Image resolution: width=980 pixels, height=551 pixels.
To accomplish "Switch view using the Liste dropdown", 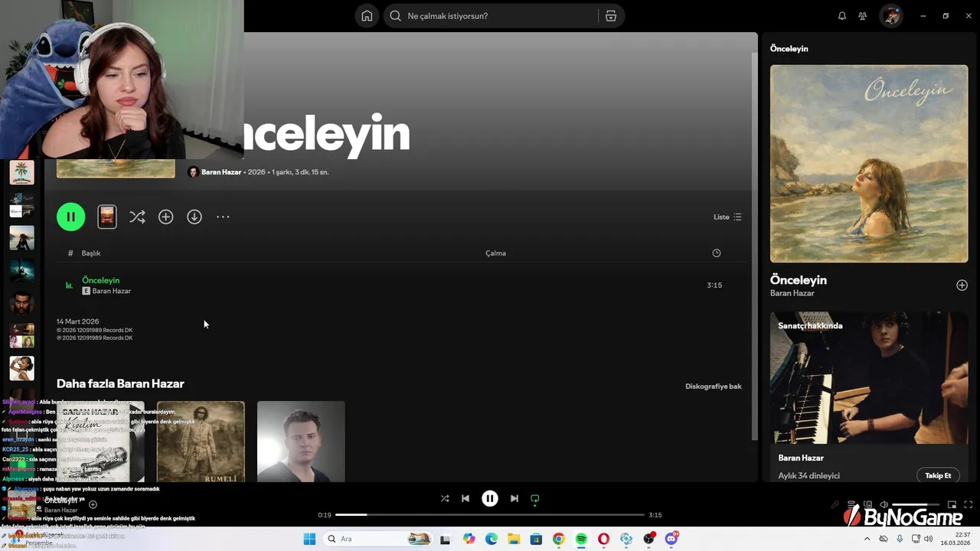I will tap(727, 217).
